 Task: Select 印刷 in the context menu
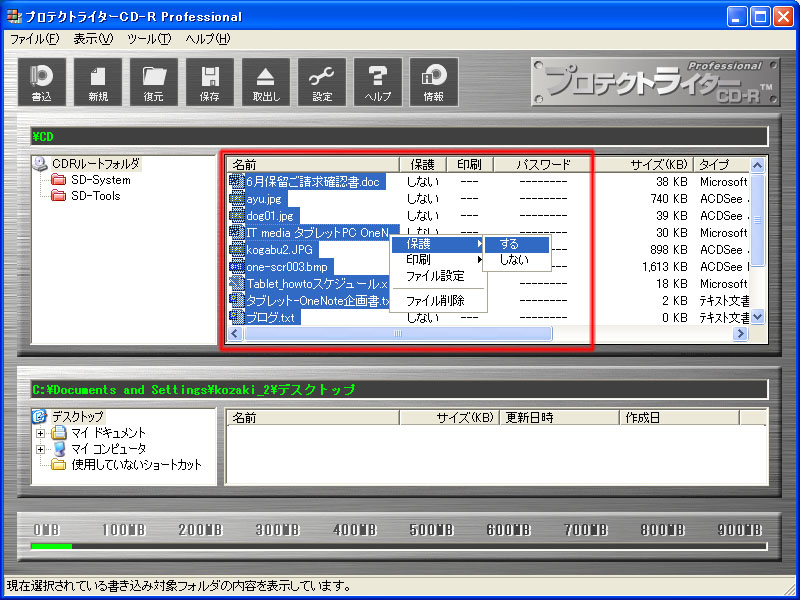coord(438,260)
